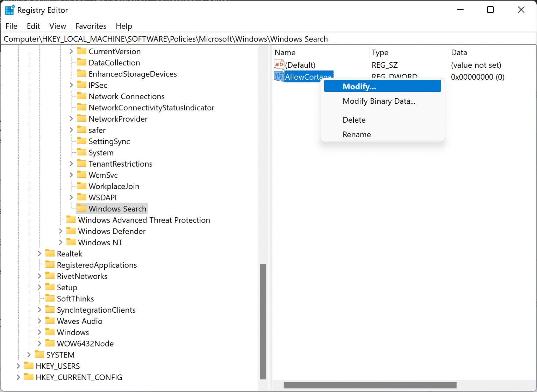Click the HKEY_USERS folder icon
Image resolution: width=537 pixels, height=392 pixels.
29,365
